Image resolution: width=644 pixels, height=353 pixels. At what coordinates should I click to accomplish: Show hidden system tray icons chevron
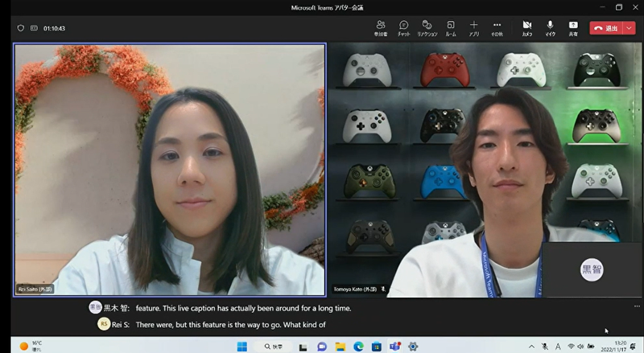pyautogui.click(x=531, y=347)
